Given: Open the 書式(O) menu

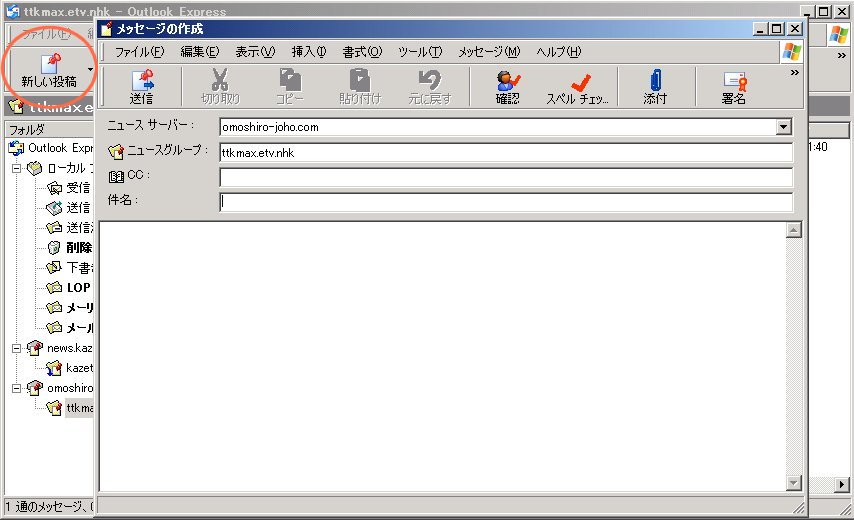Looking at the screenshot, I should (x=362, y=52).
